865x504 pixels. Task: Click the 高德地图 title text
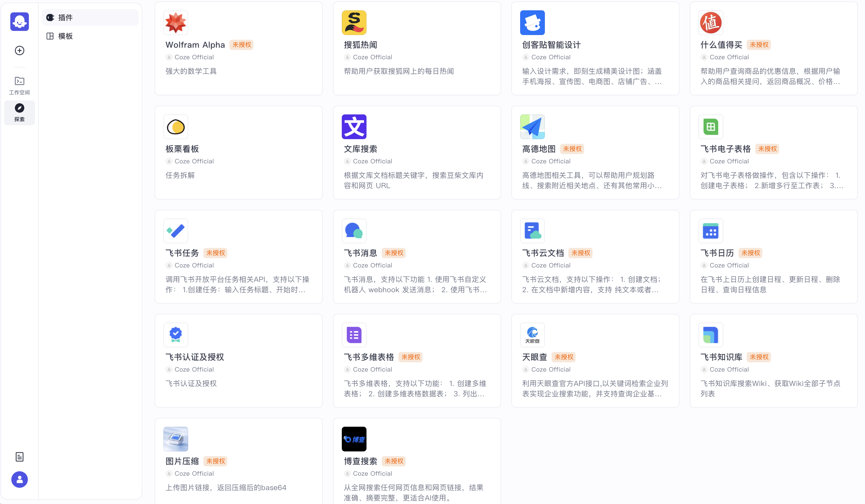pos(539,149)
